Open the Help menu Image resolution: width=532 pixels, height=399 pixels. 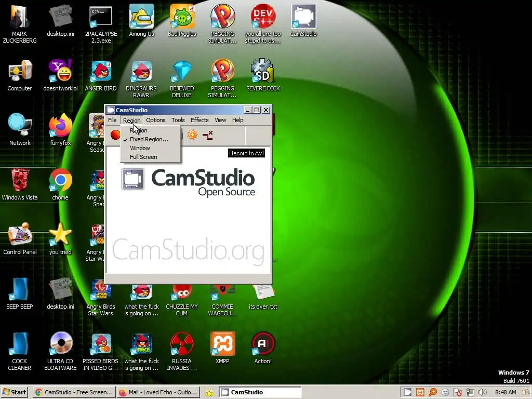pyautogui.click(x=238, y=120)
